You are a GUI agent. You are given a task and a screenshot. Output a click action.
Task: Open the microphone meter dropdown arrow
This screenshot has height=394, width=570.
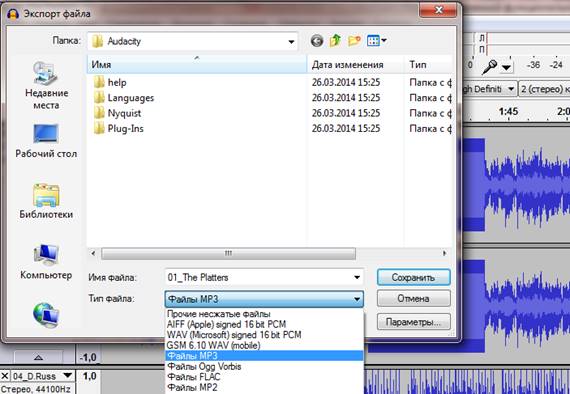(x=506, y=68)
